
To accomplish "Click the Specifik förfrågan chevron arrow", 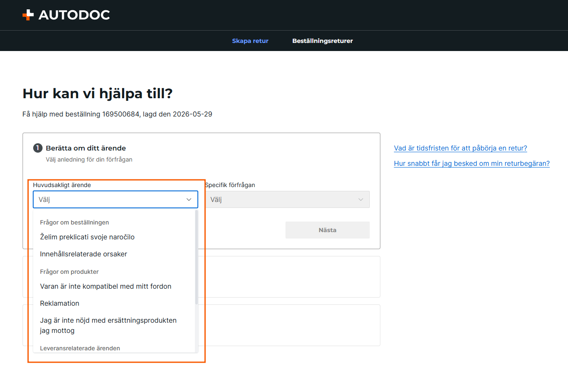I will [361, 199].
